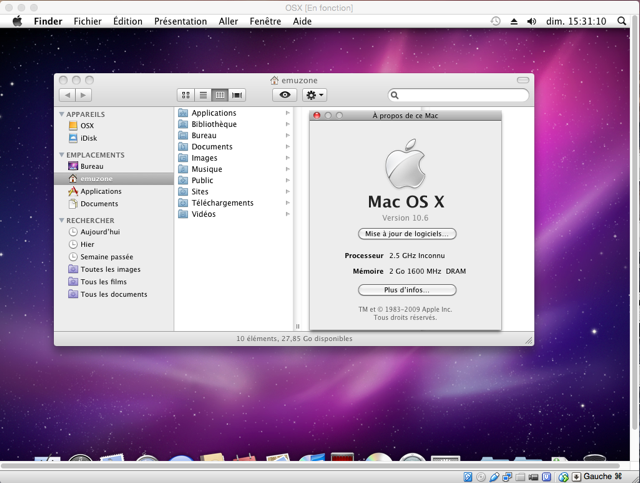640x483 pixels.
Task: Open Spotlight magnifier in the menu bar
Action: pos(621,21)
